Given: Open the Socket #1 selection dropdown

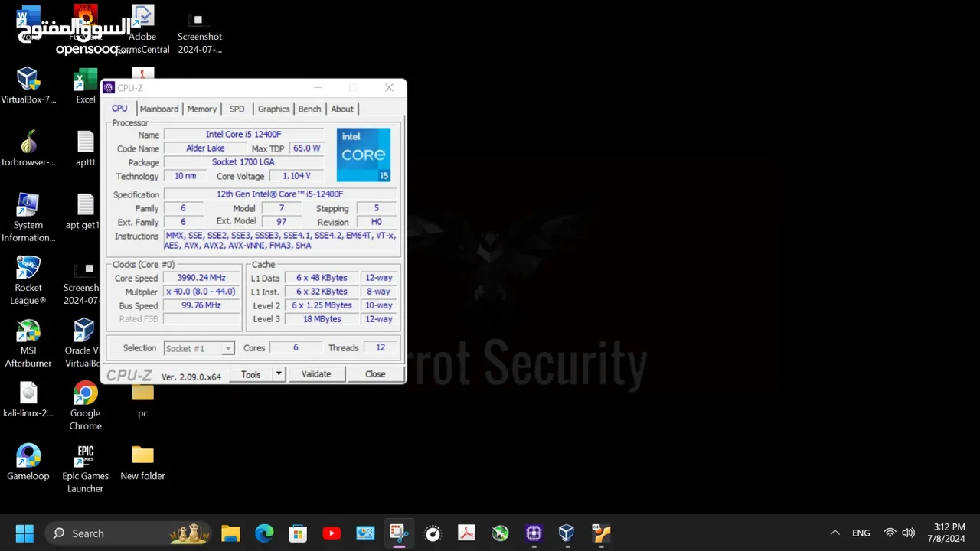Looking at the screenshot, I should pyautogui.click(x=199, y=348).
